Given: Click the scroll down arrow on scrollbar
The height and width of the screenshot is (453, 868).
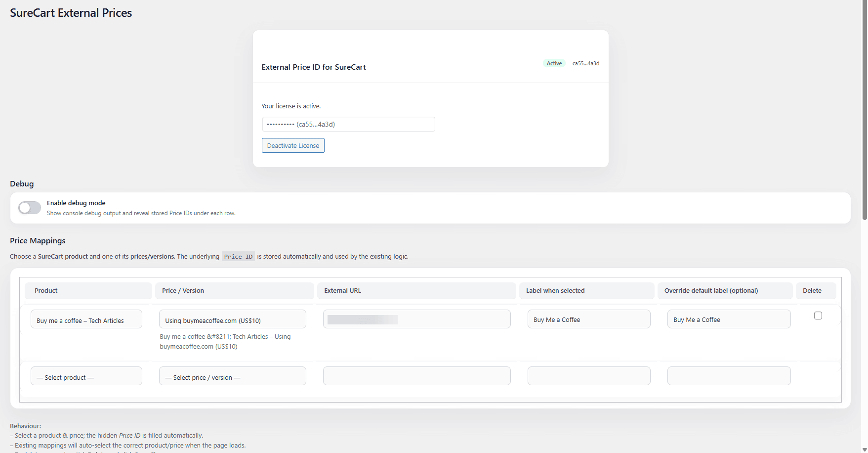Looking at the screenshot, I should pyautogui.click(x=864, y=449).
